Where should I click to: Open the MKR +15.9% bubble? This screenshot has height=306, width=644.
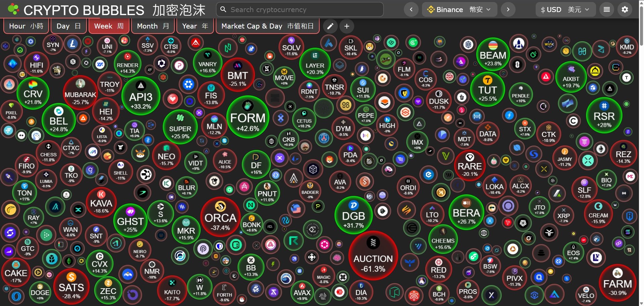click(x=186, y=230)
